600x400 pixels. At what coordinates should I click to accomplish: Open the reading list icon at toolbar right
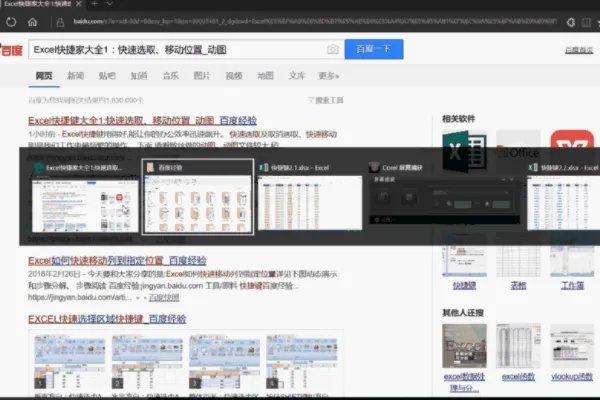click(x=586, y=23)
